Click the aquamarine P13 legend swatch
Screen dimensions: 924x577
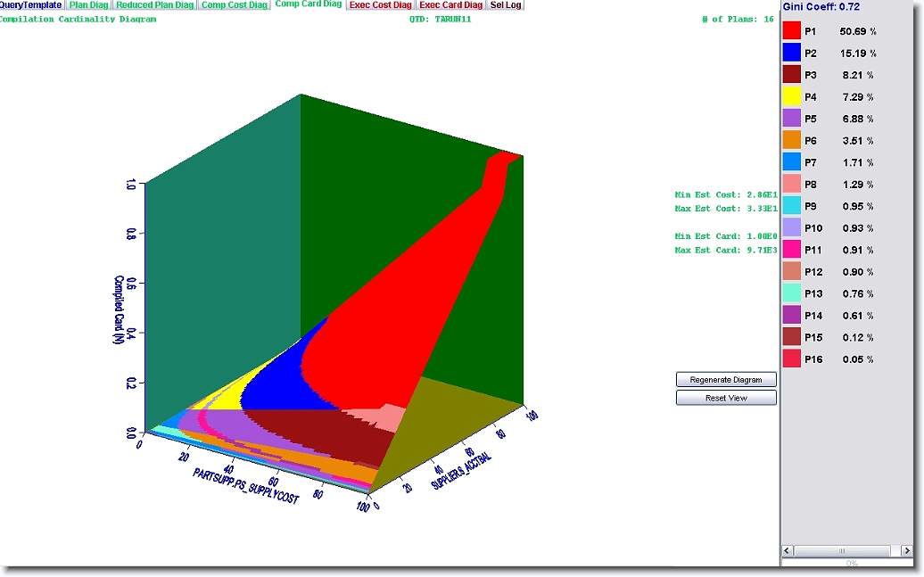[x=791, y=293]
